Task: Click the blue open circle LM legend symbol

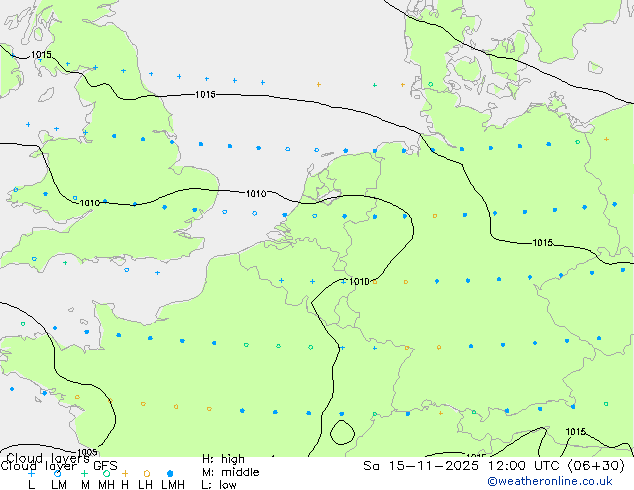Action: [57, 473]
